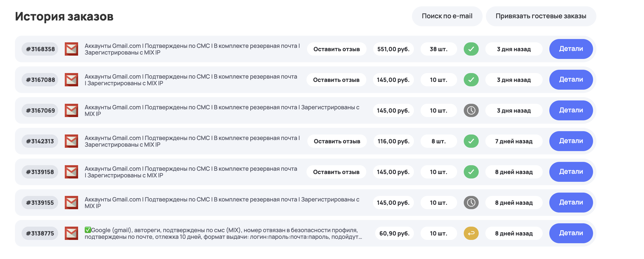View "Детали" of order #3138775
The height and width of the screenshot is (259, 644).
click(x=571, y=233)
